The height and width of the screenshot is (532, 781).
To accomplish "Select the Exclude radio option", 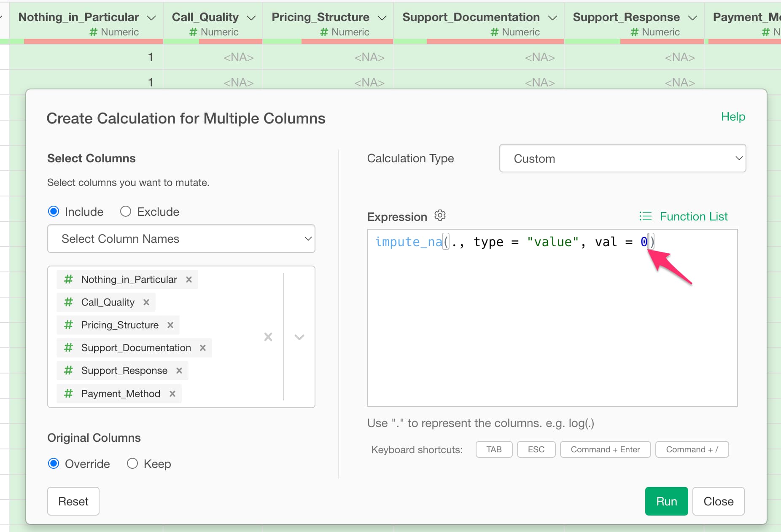I will [x=126, y=211].
